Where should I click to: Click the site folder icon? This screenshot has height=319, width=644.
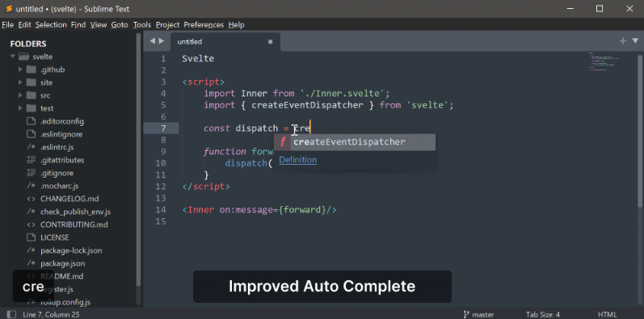click(x=32, y=82)
